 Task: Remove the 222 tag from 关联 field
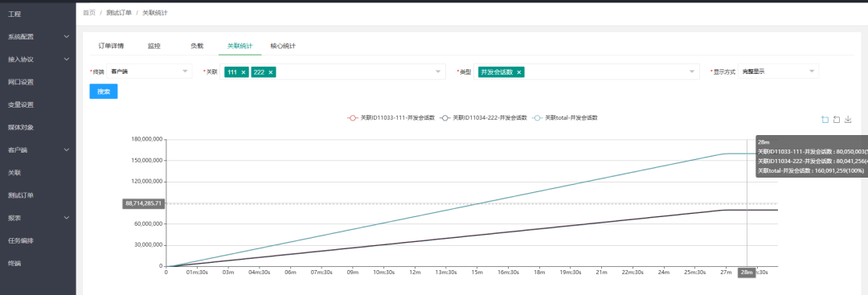272,72
